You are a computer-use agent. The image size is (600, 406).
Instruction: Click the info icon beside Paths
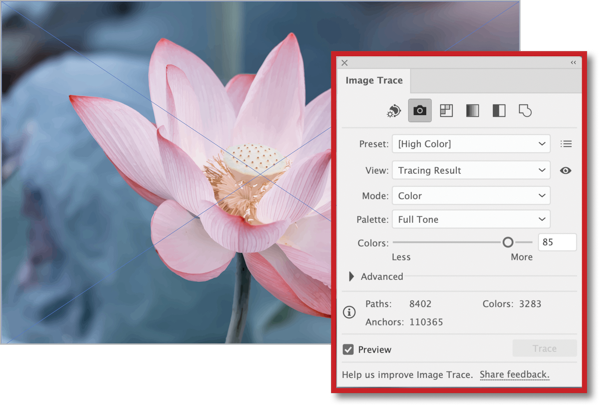click(x=349, y=312)
